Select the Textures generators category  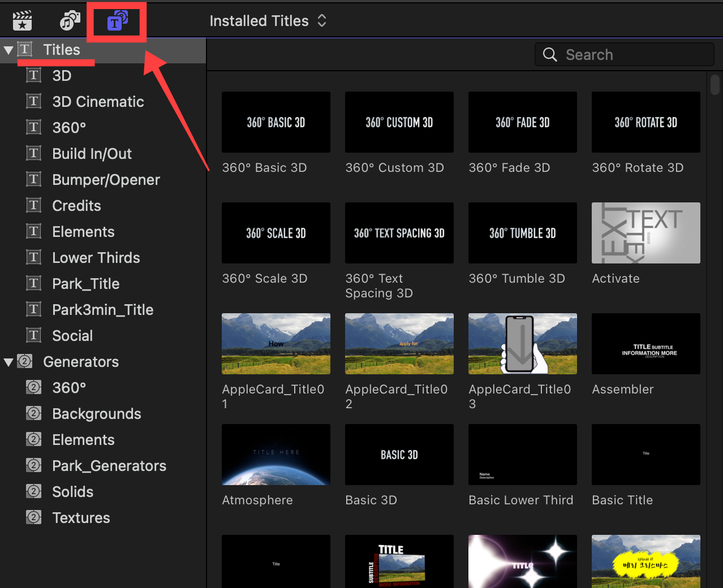(x=81, y=518)
